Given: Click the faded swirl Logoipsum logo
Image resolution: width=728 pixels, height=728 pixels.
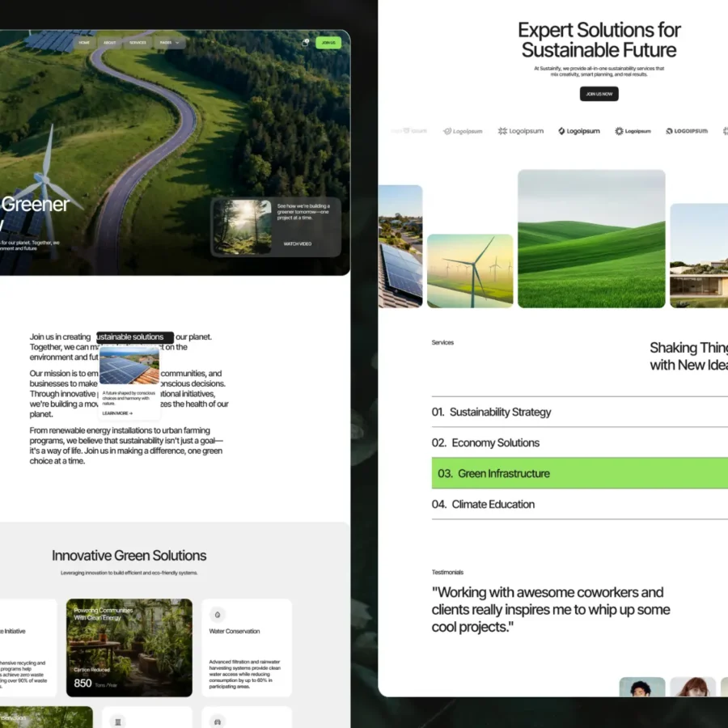Looking at the screenshot, I should click(463, 131).
